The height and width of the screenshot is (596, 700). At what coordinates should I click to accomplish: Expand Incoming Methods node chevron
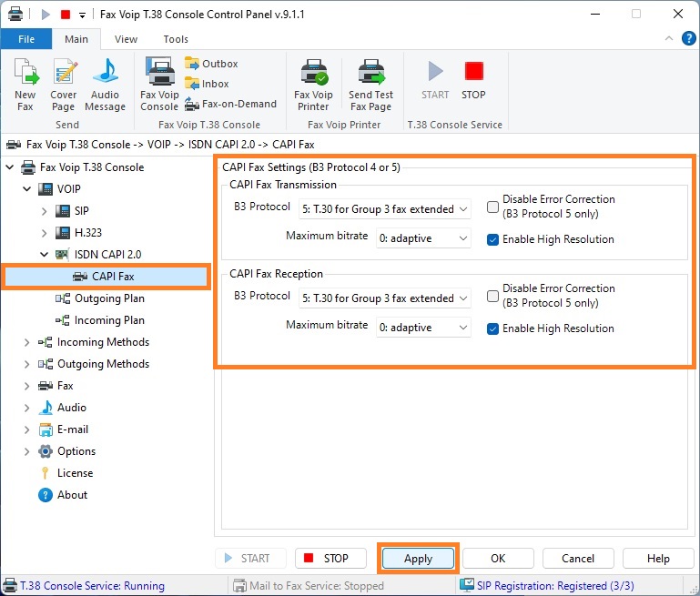click(27, 342)
